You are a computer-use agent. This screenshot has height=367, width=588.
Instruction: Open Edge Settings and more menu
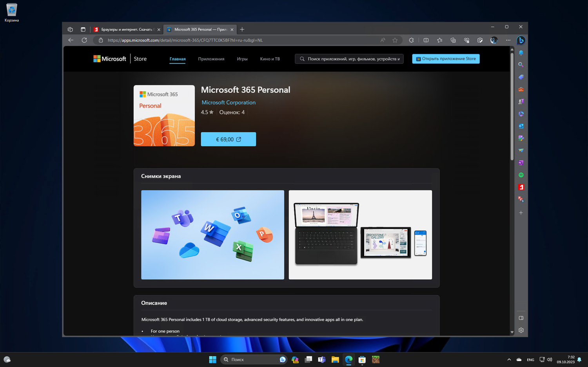point(508,40)
